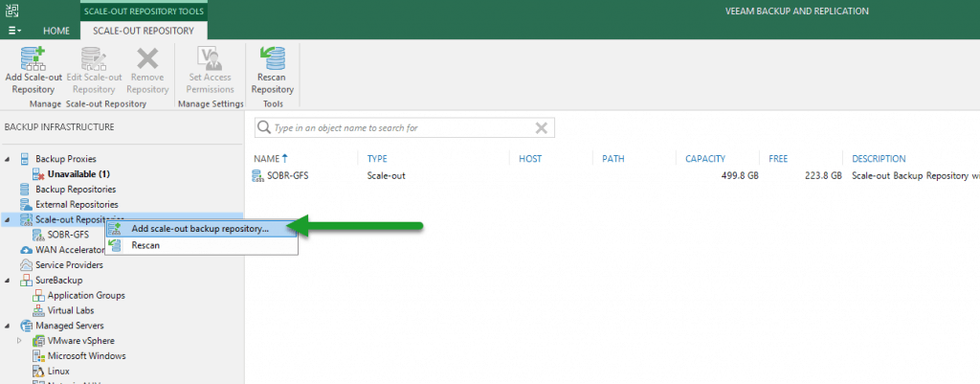
Task: Click the Microsoft Windows server icon
Action: 38,356
